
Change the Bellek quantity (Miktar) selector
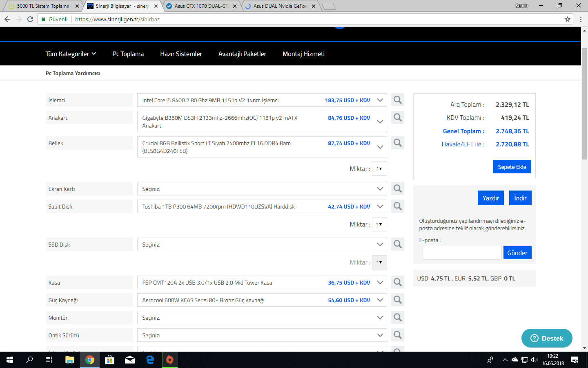tap(379, 169)
